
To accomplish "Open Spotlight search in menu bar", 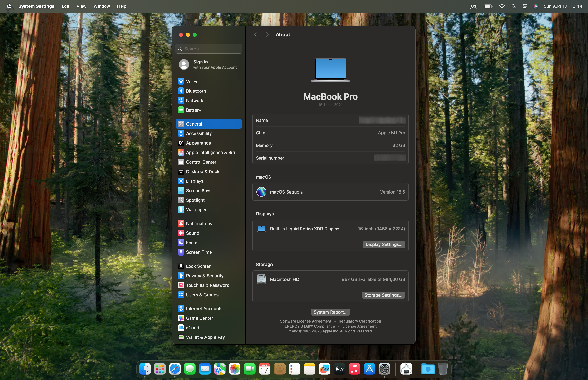I will click(x=514, y=6).
